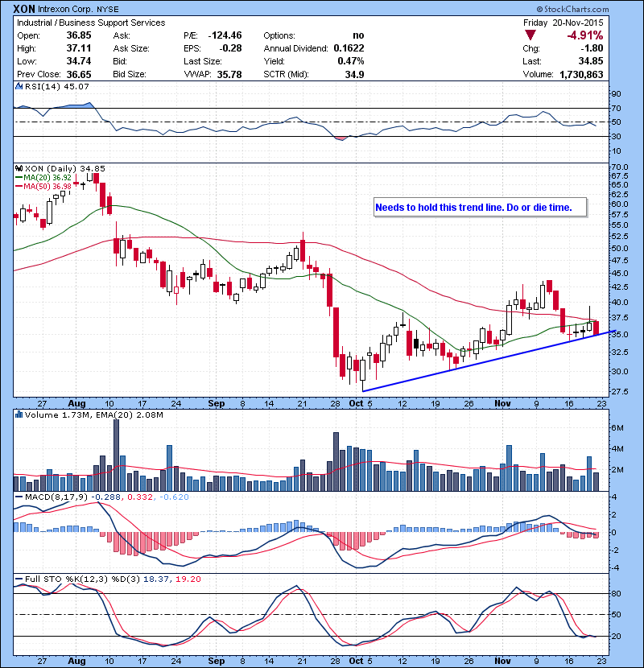Image resolution: width=644 pixels, height=668 pixels.
Task: Click the Nov label on the stochastic panel axis
Action: tap(503, 661)
